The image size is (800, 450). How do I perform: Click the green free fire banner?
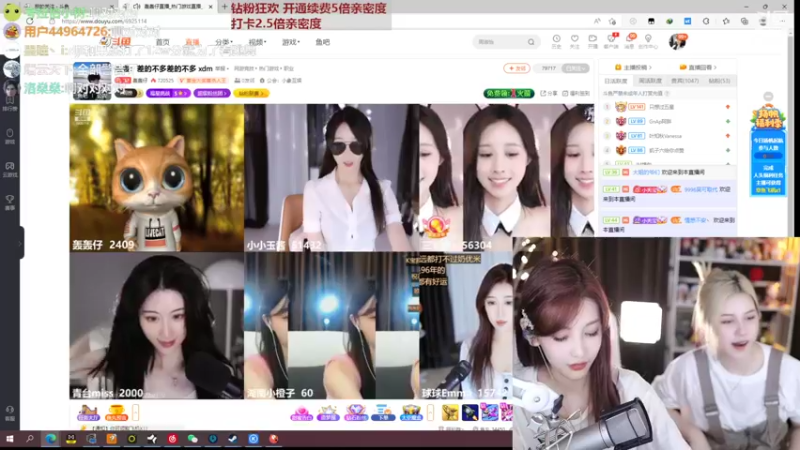[x=509, y=93]
